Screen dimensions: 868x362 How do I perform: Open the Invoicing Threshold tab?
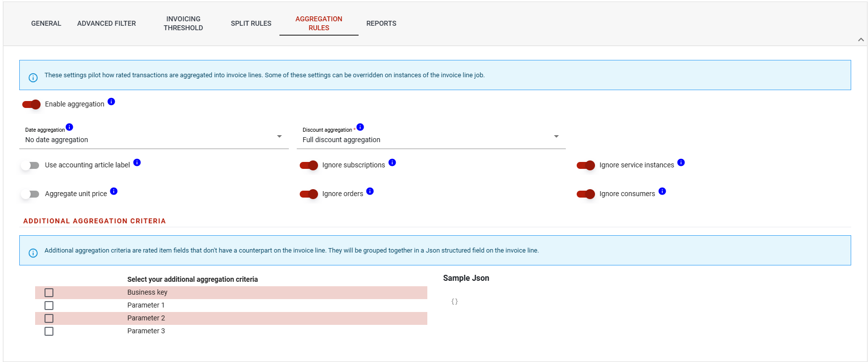pos(183,23)
